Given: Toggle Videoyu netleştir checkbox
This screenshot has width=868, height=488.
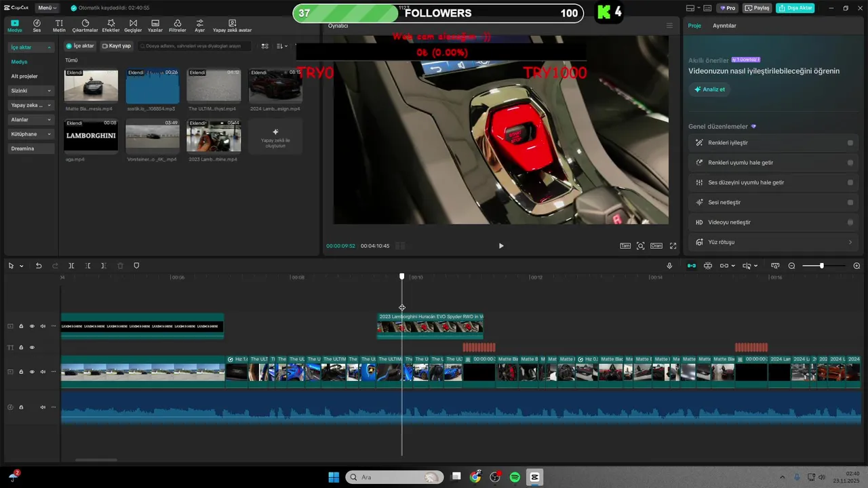Looking at the screenshot, I should pyautogui.click(x=850, y=222).
